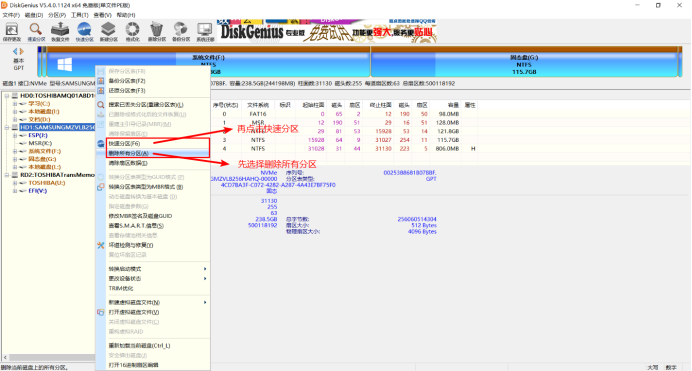Expand the EFI(V:) partition node
Screen dimensions: 692x371
click(x=15, y=191)
